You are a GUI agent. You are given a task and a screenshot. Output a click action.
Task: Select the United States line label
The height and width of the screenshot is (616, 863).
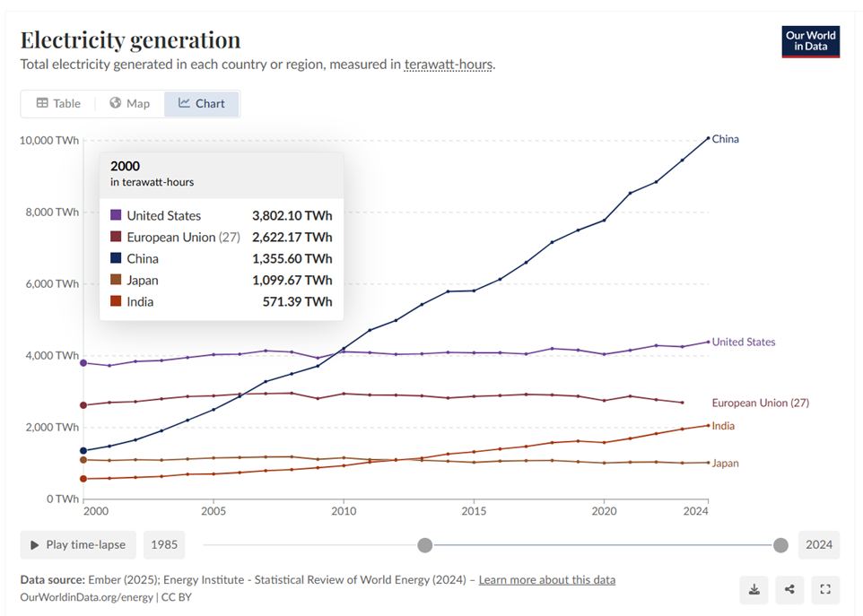point(743,343)
